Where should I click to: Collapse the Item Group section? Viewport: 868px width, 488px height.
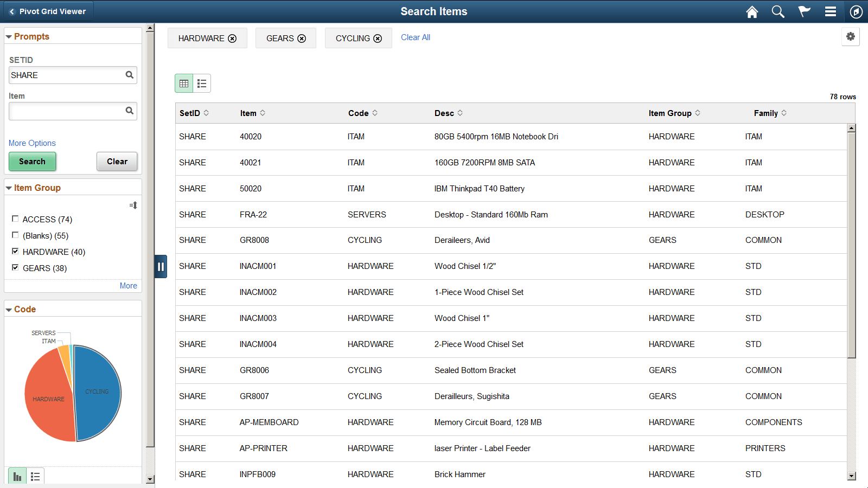pos(8,188)
